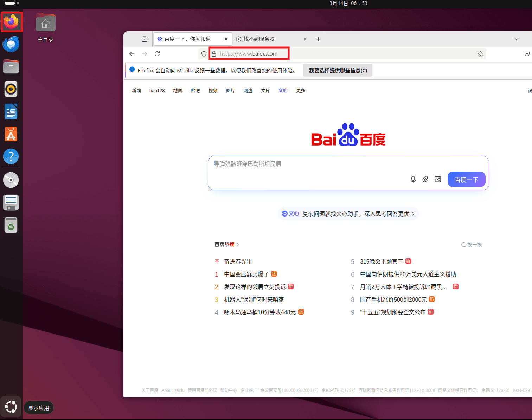Open hot search 国产手机涨价500到2000元
The image size is (532, 420).
393,299
